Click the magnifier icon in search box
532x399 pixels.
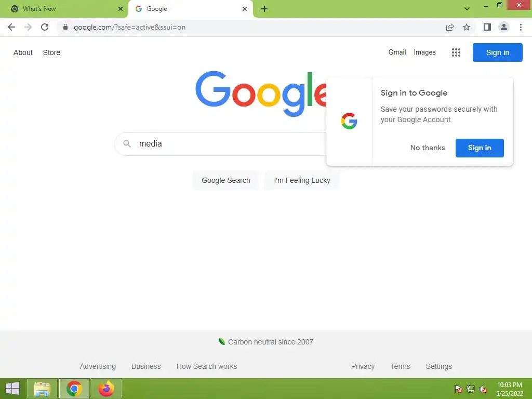click(127, 143)
